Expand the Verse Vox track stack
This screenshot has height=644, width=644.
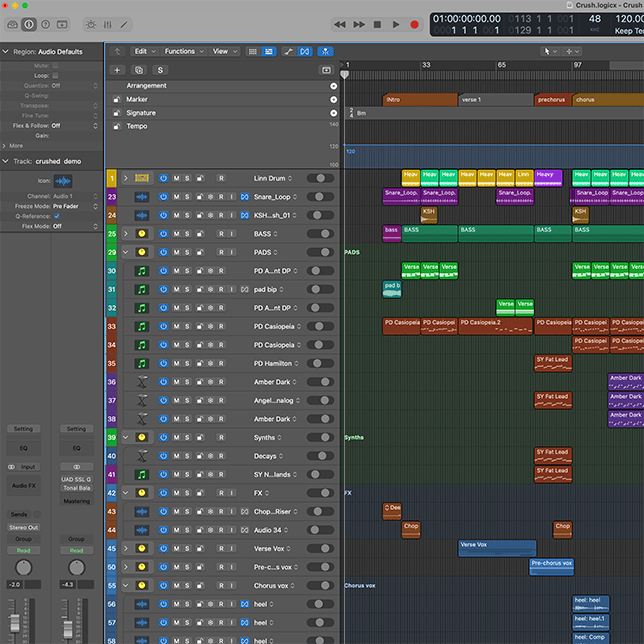click(x=126, y=549)
